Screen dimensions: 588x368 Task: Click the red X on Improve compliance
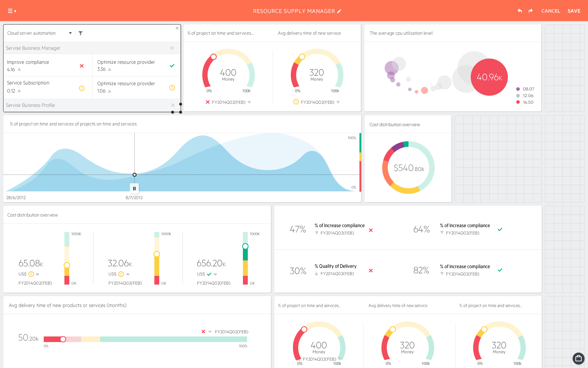[82, 66]
